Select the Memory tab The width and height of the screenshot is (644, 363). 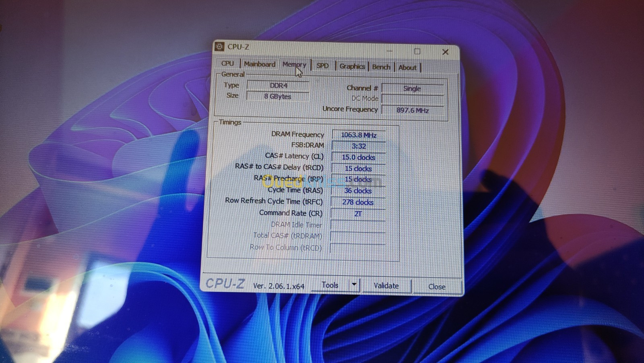click(x=294, y=64)
